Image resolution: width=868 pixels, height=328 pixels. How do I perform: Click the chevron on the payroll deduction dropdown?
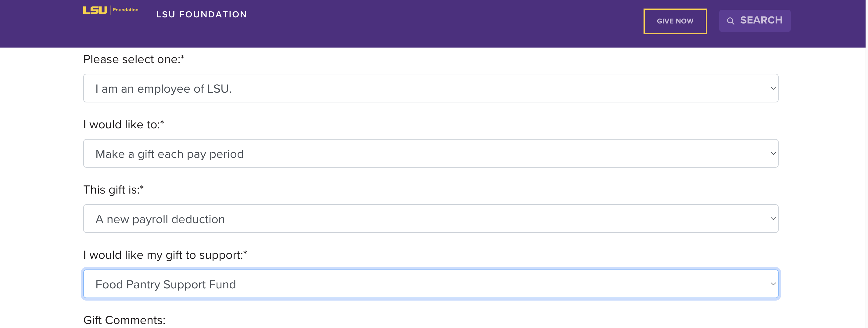click(773, 219)
